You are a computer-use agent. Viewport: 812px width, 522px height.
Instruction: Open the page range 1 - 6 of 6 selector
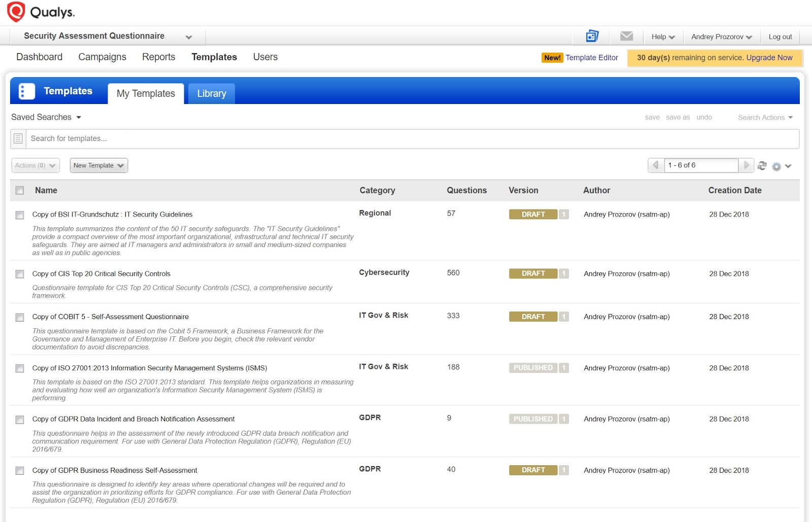pos(701,165)
